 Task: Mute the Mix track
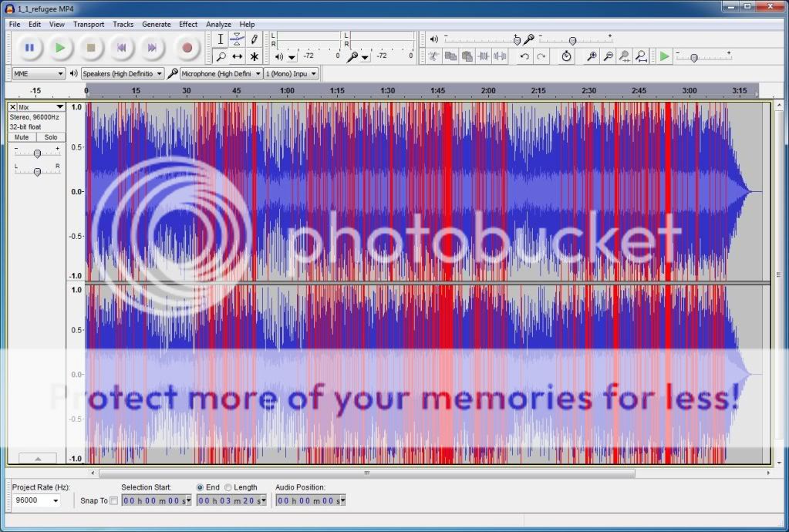click(x=20, y=136)
